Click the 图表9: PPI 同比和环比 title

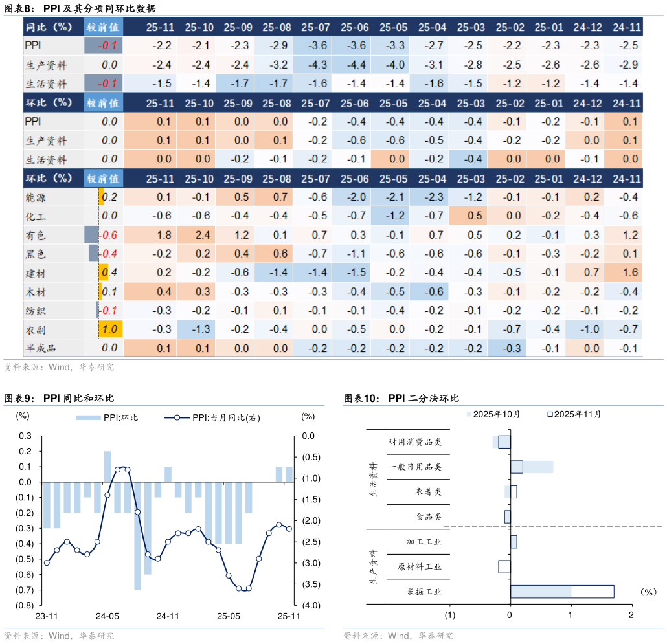click(60, 398)
